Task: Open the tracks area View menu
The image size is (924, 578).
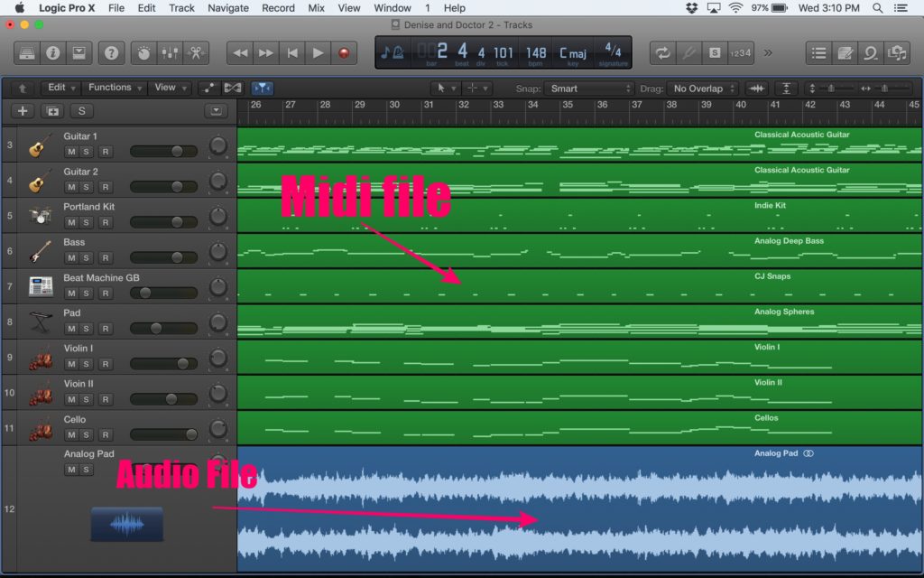Action: tap(170, 88)
